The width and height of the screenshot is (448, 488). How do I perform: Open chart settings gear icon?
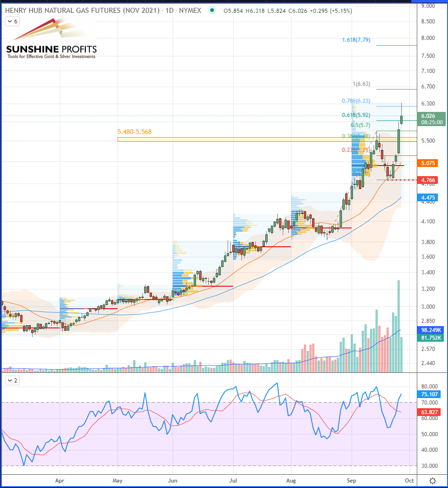tap(432, 481)
